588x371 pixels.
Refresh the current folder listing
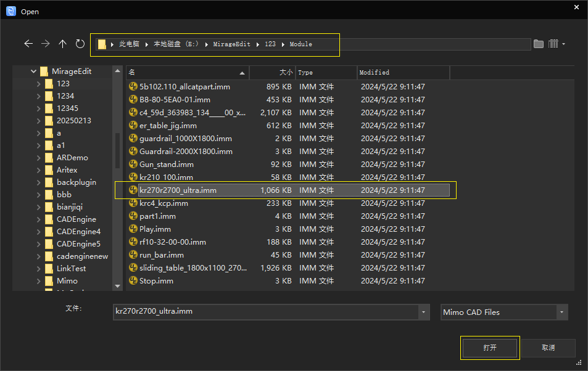point(80,44)
